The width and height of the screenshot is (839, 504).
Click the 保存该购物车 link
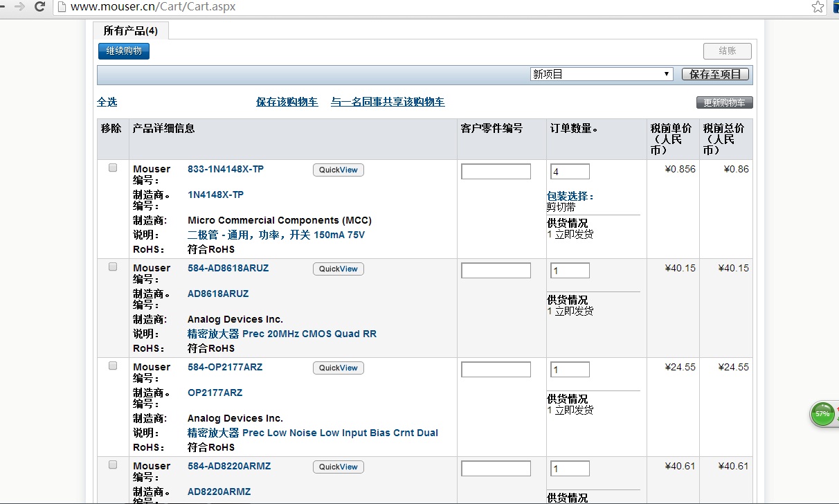tap(287, 102)
